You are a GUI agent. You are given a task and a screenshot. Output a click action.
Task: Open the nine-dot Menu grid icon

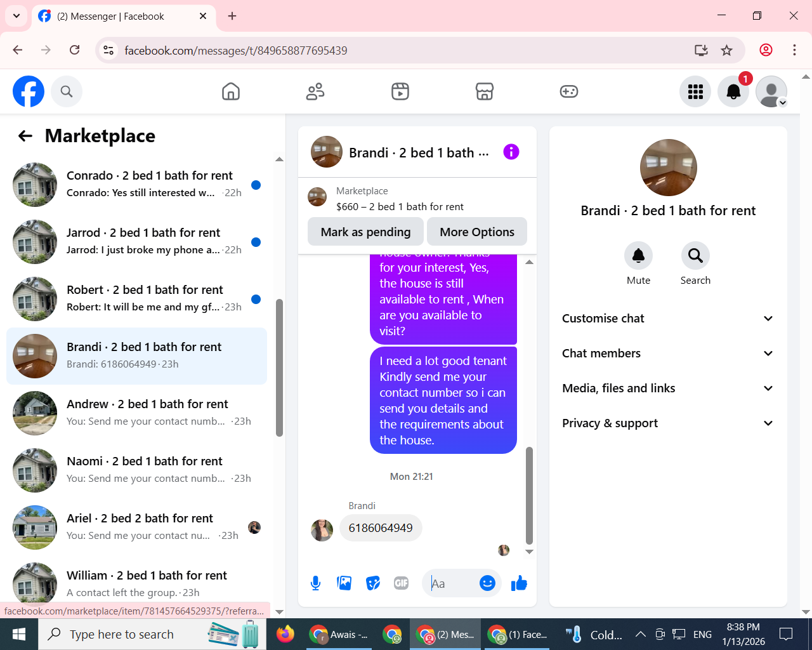pyautogui.click(x=695, y=91)
